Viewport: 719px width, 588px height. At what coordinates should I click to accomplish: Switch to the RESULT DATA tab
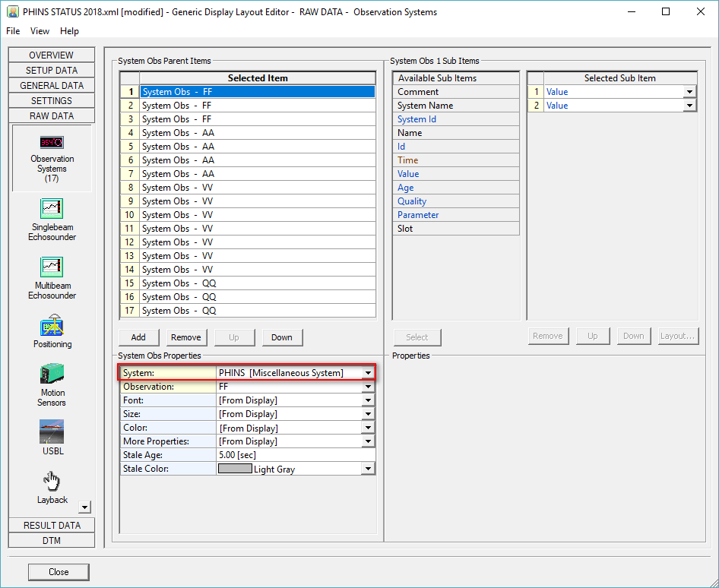[52, 525]
